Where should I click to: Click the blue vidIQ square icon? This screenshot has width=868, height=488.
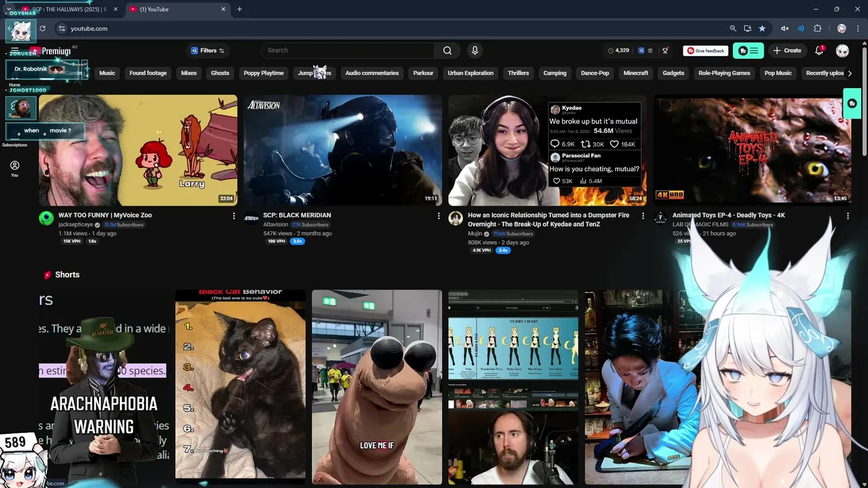641,50
